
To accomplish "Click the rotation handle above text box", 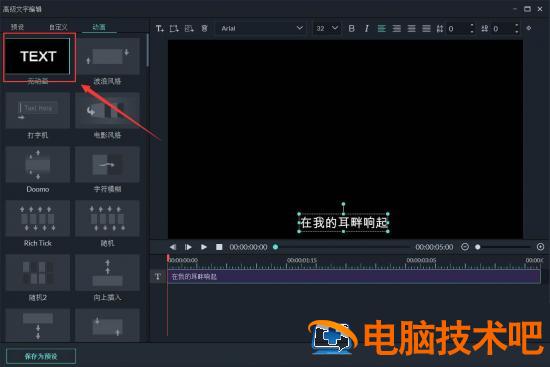I will pos(343,204).
